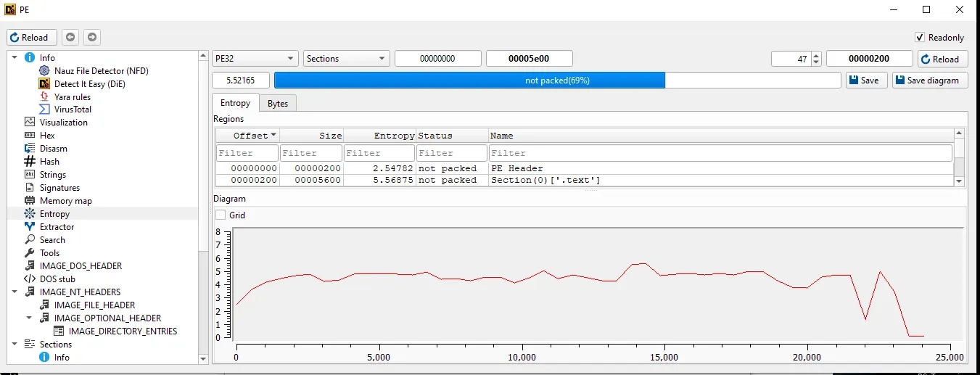
Task: Open the Sections dropdown
Action: coord(346,59)
